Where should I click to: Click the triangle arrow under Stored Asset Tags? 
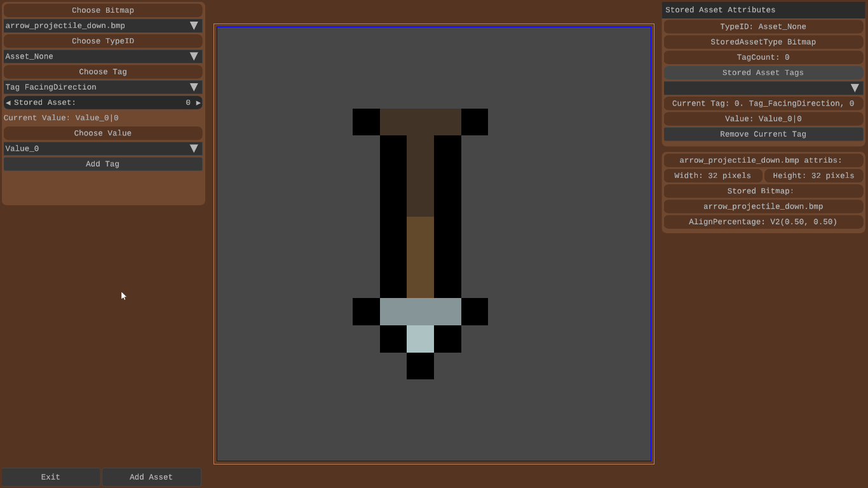[855, 88]
